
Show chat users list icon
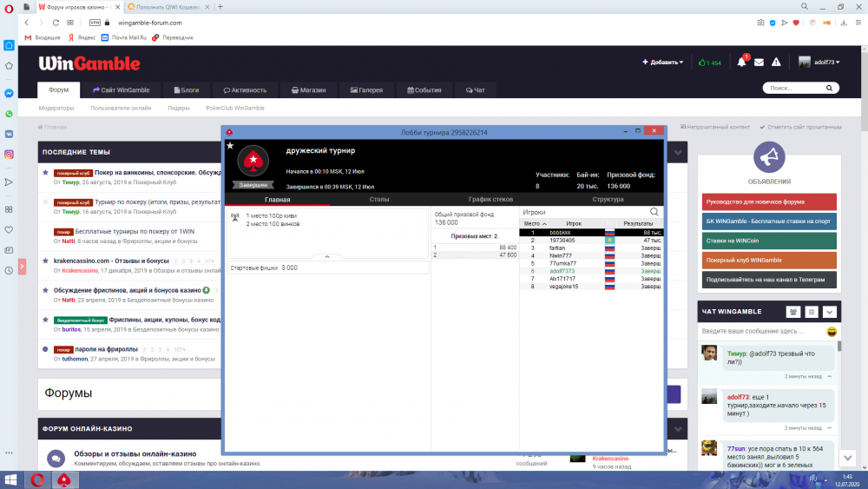792,312
